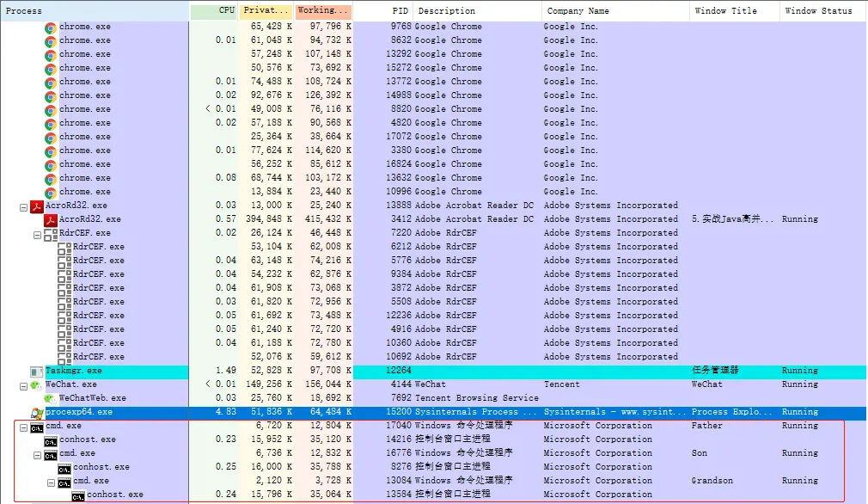This screenshot has width=868, height=504.
Task: Click 394,848 K private bytes value
Action: 269,219
